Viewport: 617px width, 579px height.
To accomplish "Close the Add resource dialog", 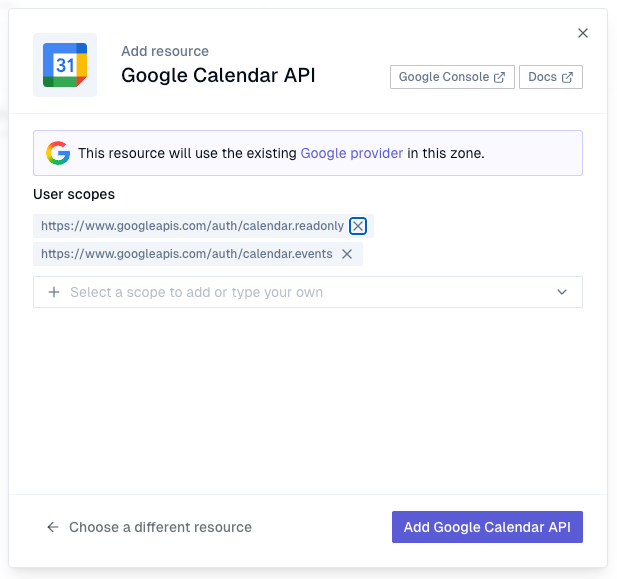I will coord(583,33).
